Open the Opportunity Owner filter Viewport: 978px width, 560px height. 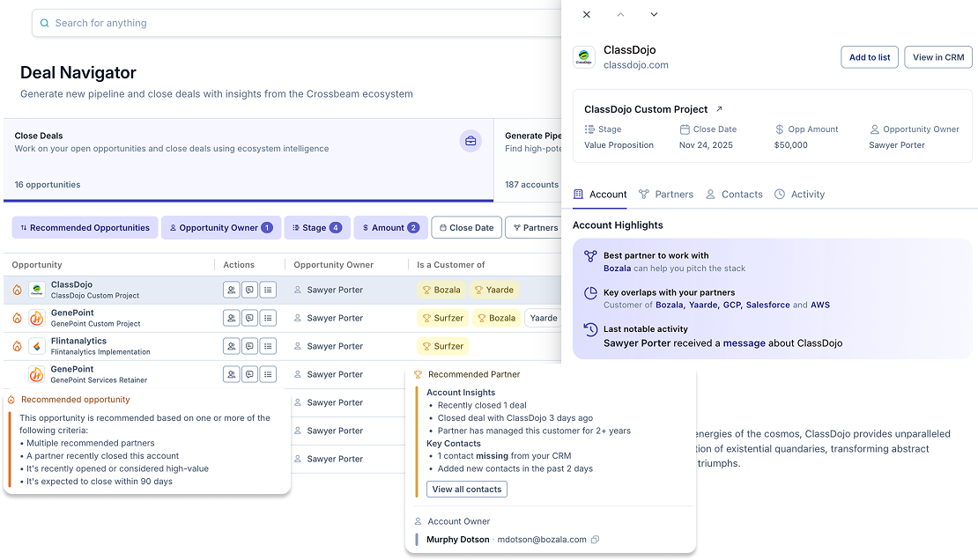221,228
